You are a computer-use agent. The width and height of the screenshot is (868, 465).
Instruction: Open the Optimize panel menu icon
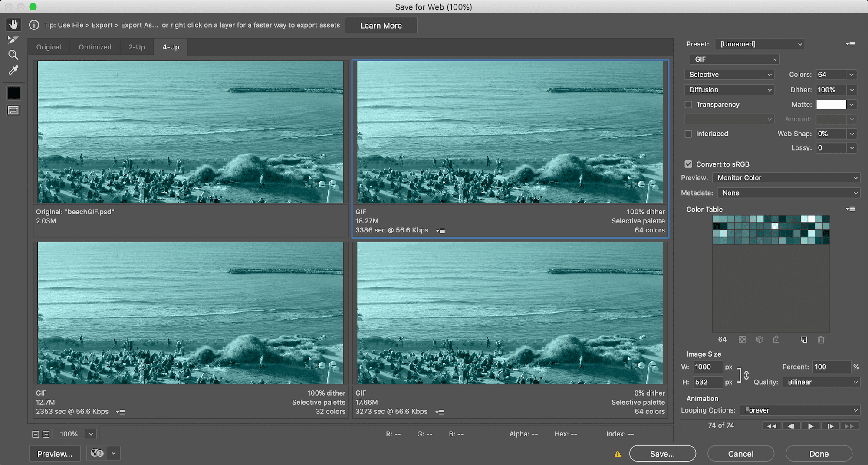coord(850,44)
